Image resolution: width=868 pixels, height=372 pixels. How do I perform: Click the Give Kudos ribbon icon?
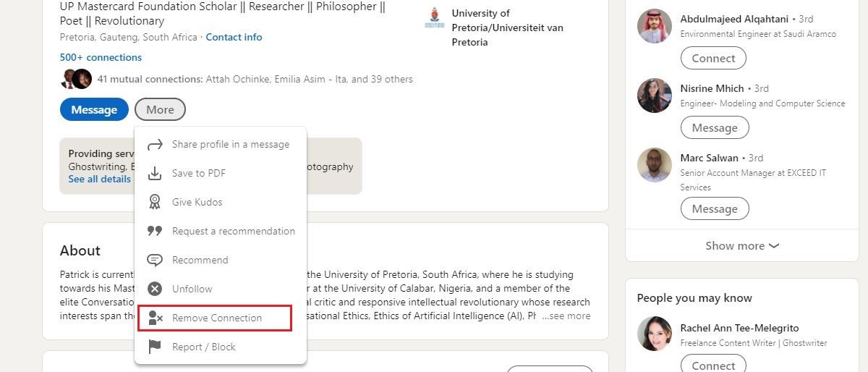point(155,202)
